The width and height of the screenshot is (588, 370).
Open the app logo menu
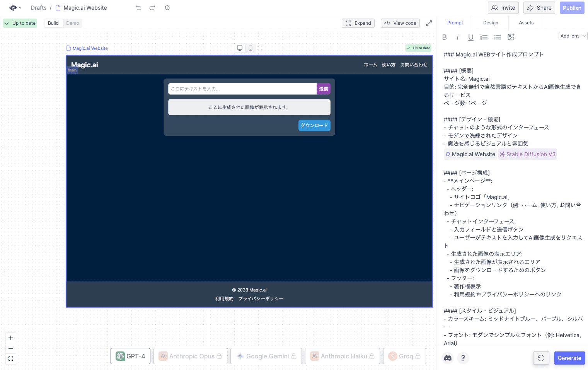pyautogui.click(x=15, y=8)
